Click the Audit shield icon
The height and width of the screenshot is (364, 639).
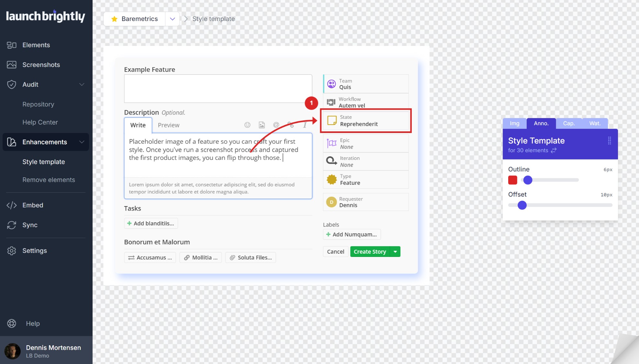[x=12, y=84]
